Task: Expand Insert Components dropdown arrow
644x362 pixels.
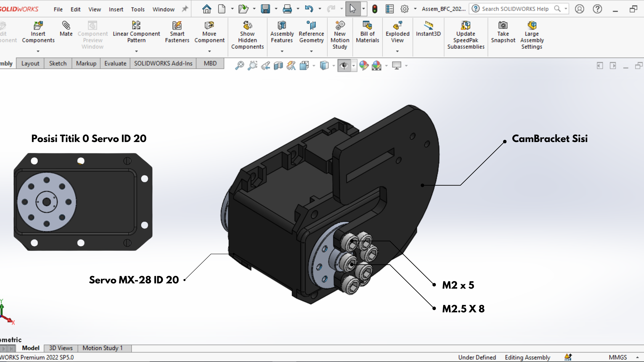Action: pyautogui.click(x=38, y=51)
